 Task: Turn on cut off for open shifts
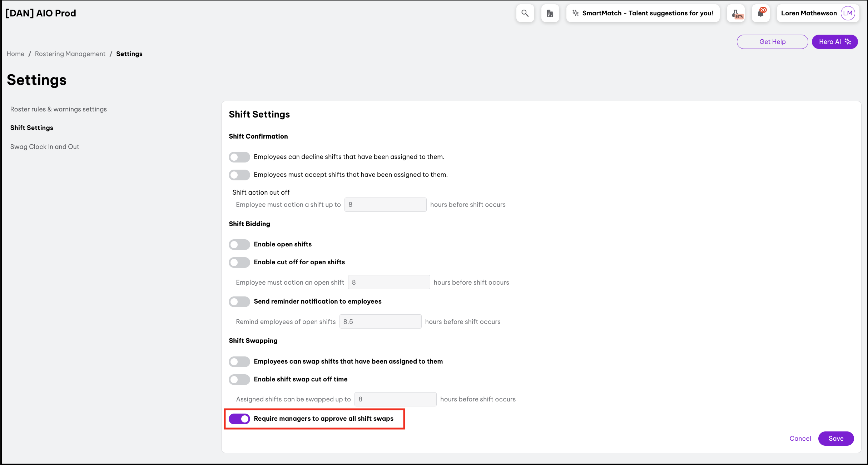tap(239, 262)
